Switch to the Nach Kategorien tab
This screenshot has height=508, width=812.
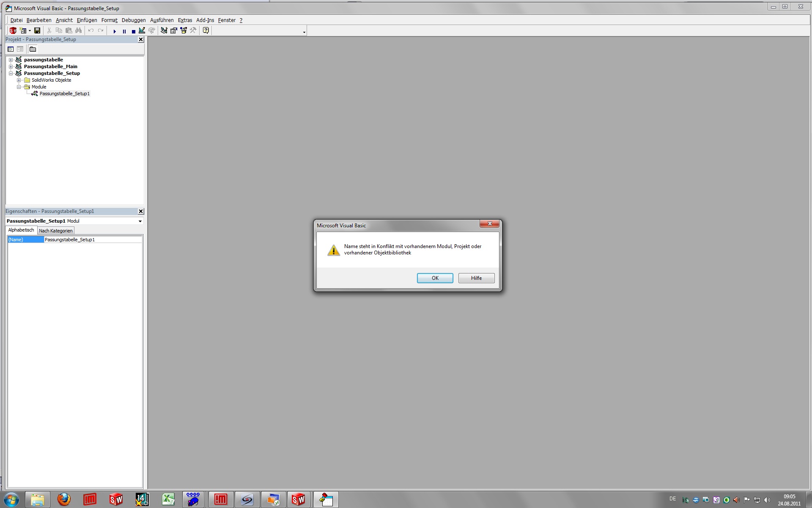click(56, 231)
